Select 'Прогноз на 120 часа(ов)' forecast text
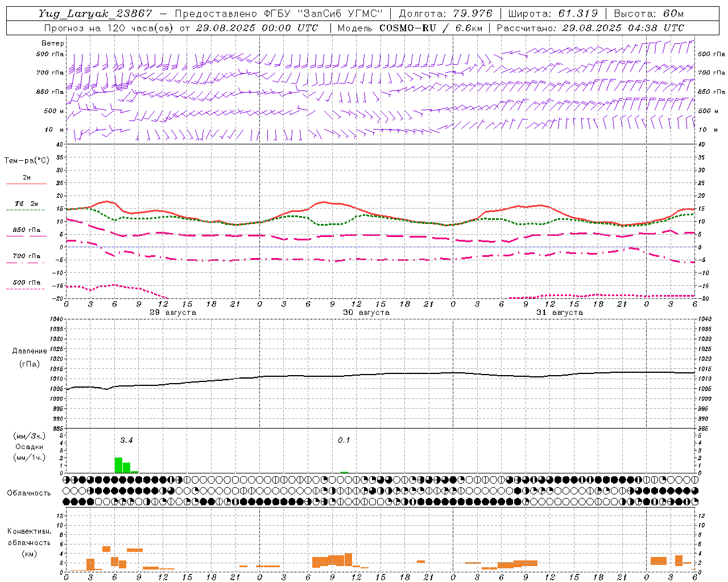The width and height of the screenshot is (728, 582). (x=109, y=28)
